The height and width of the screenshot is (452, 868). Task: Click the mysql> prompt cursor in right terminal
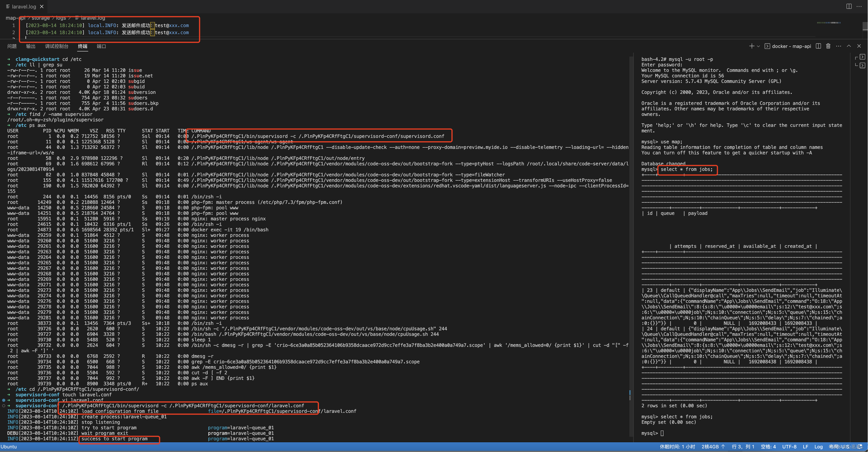click(662, 433)
